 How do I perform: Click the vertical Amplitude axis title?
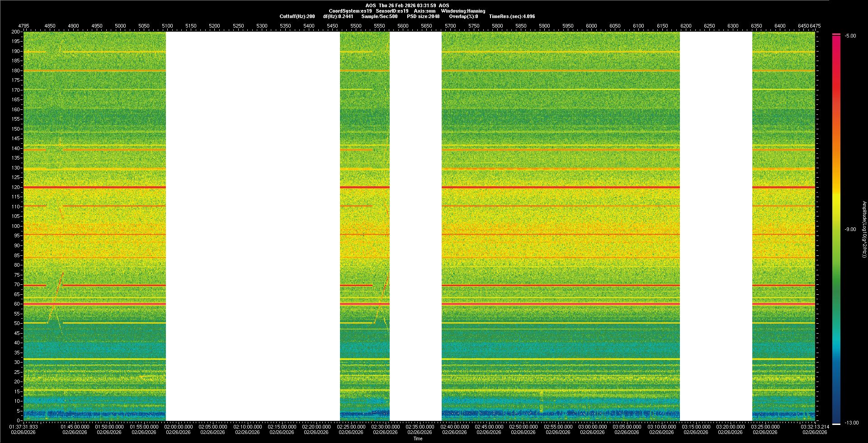(864, 230)
